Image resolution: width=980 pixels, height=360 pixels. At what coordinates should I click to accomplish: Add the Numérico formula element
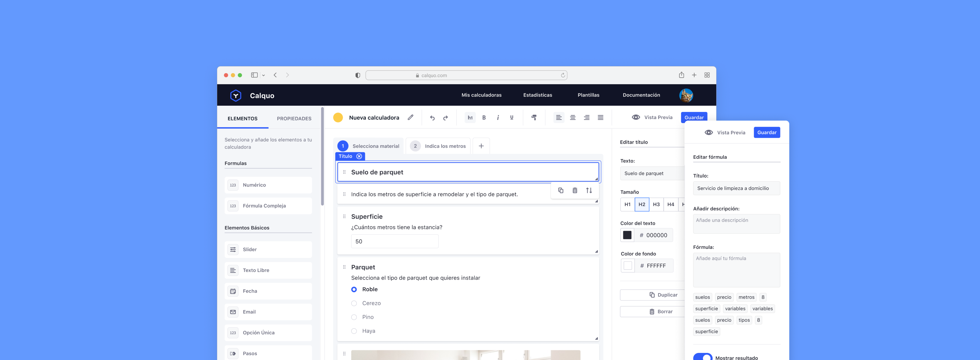click(268, 185)
